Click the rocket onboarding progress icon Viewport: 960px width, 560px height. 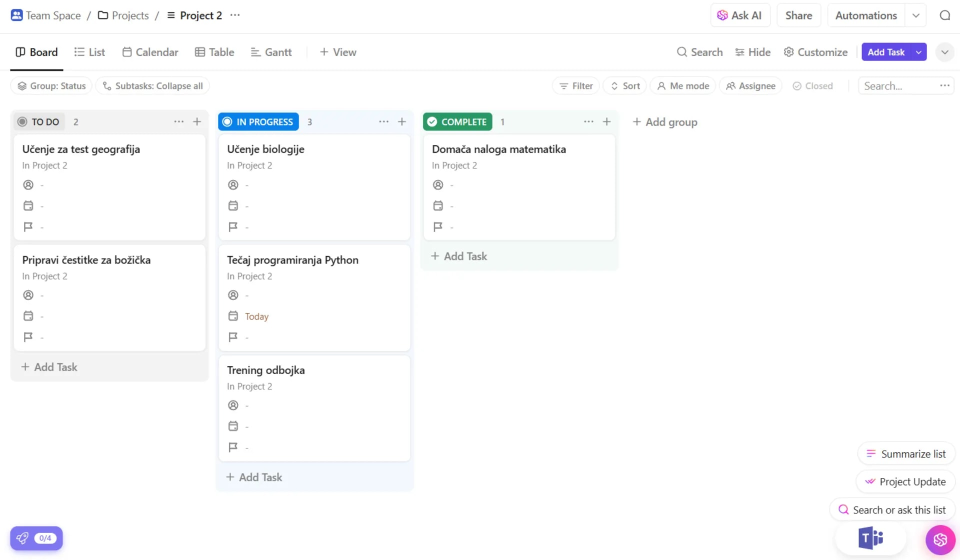click(22, 538)
